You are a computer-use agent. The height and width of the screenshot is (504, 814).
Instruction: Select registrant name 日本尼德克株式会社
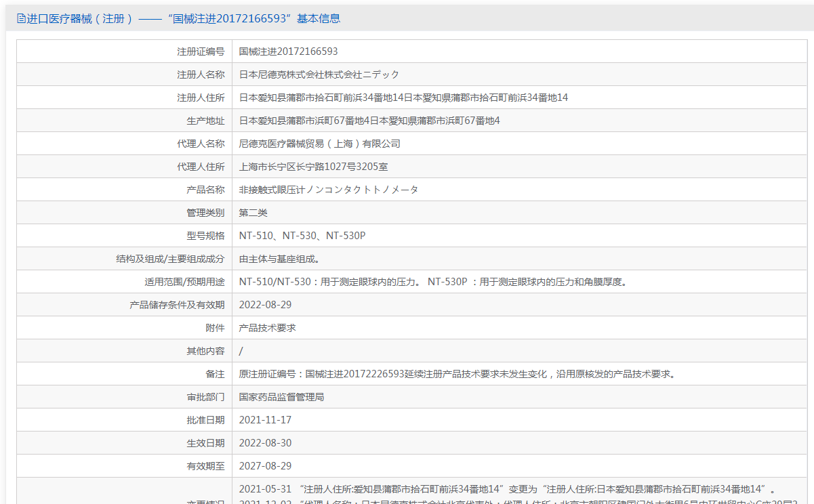tap(281, 75)
